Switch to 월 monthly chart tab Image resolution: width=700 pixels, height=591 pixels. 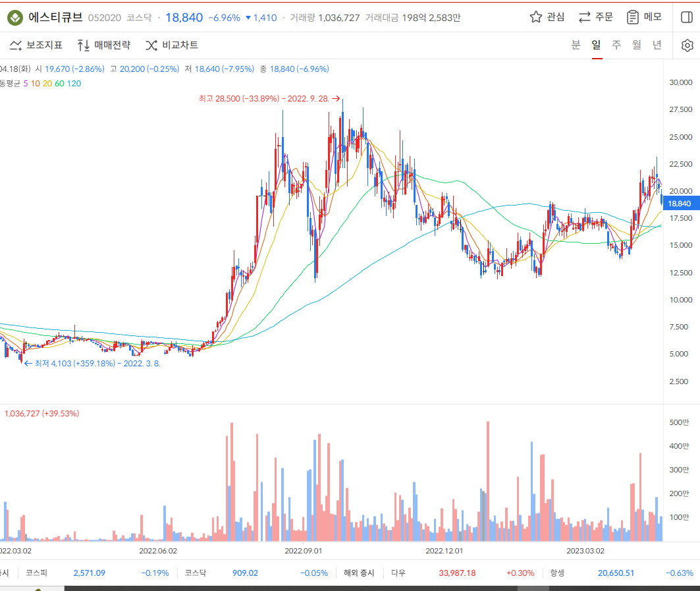point(637,45)
